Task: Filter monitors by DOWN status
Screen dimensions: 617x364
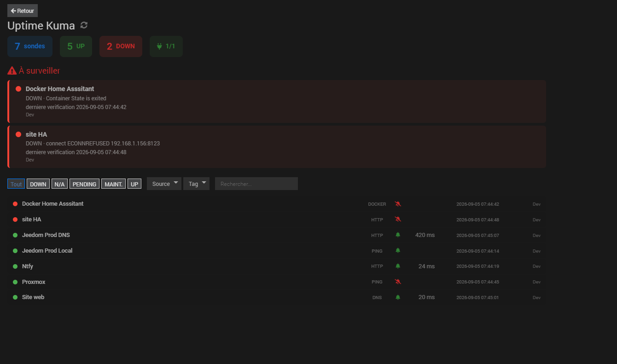Action: [x=38, y=184]
